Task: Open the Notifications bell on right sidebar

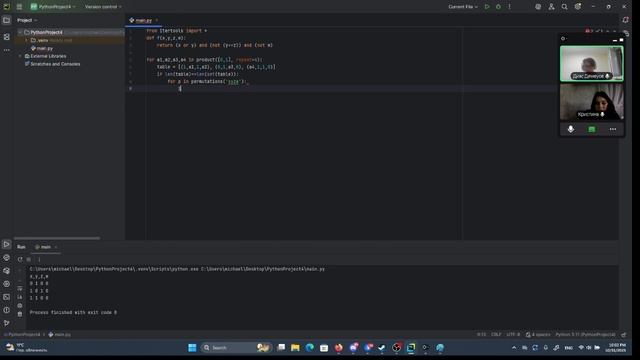Action: tap(625, 20)
